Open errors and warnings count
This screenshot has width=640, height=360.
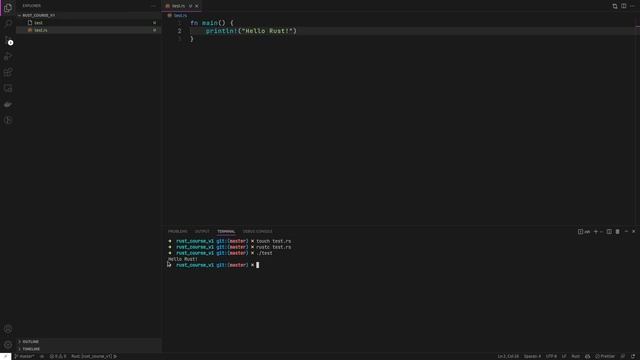tap(58, 356)
